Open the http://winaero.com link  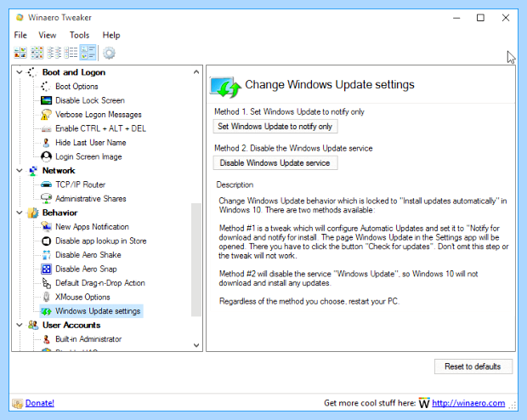point(468,403)
